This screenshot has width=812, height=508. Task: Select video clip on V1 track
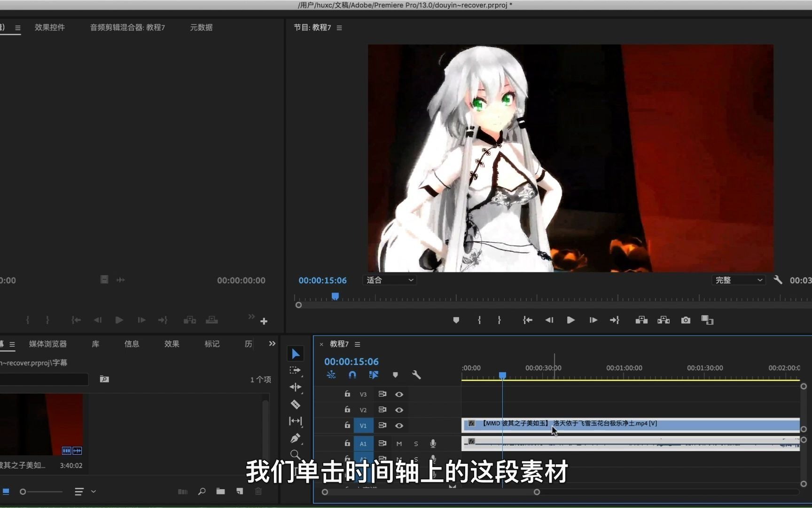[631, 425]
